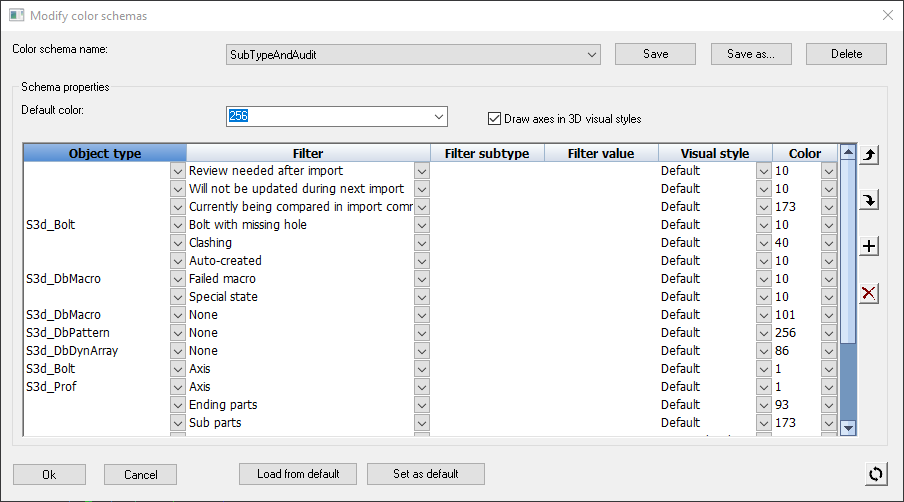Click the refresh icon at bottom right

[876, 474]
